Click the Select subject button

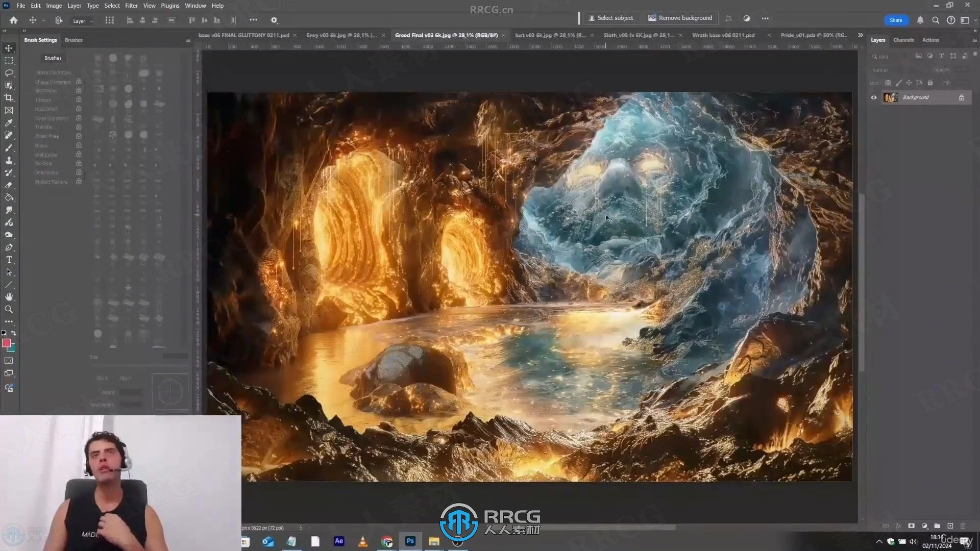coord(611,18)
